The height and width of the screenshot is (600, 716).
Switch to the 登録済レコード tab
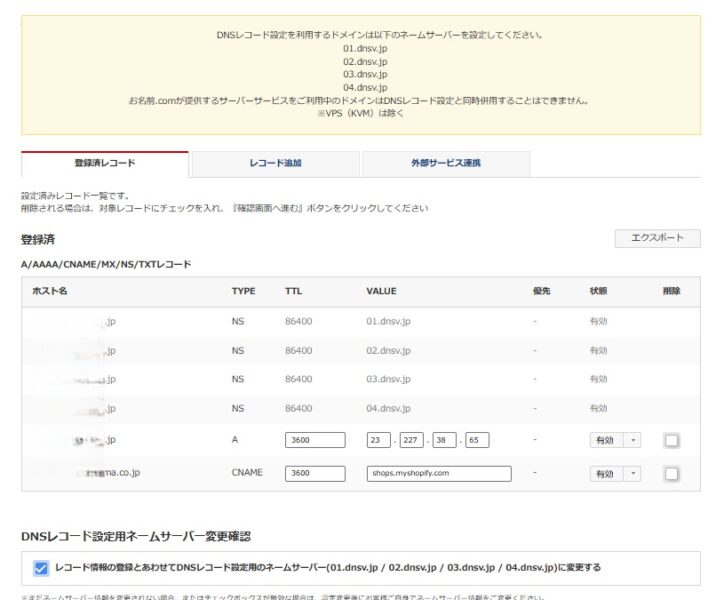[104, 163]
